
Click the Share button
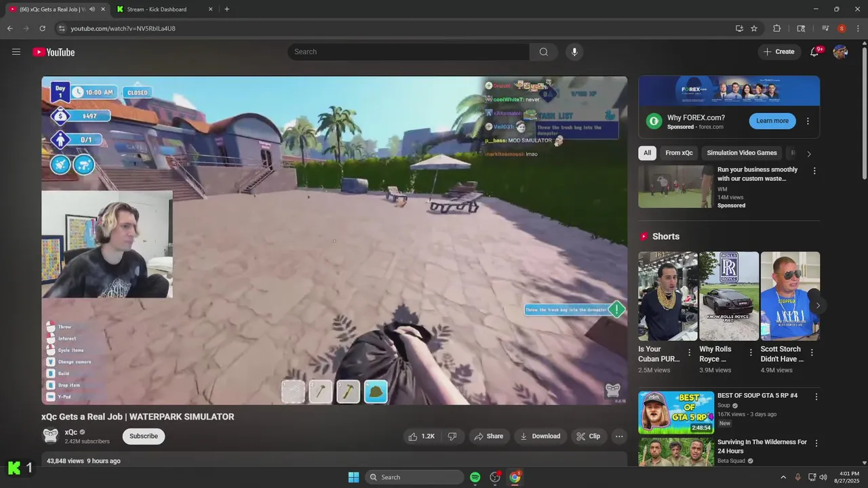[x=489, y=436]
